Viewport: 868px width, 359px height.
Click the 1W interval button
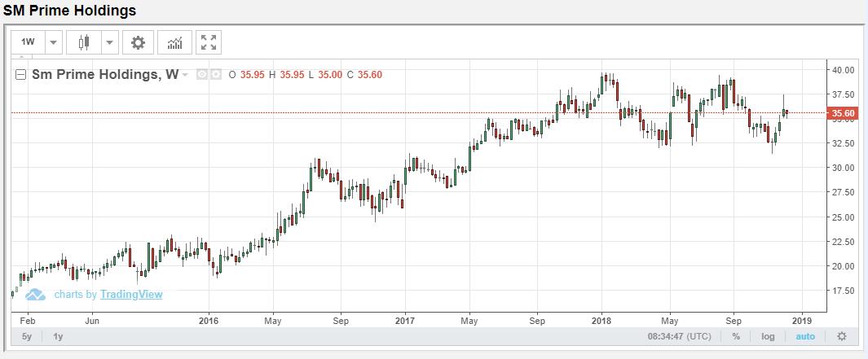pyautogui.click(x=27, y=42)
